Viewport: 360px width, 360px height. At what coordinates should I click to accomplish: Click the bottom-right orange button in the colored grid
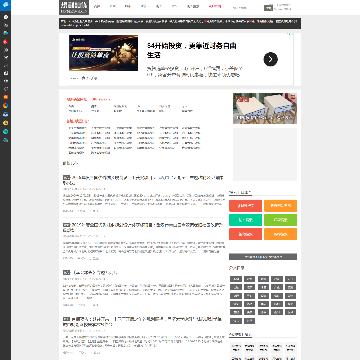point(280,234)
